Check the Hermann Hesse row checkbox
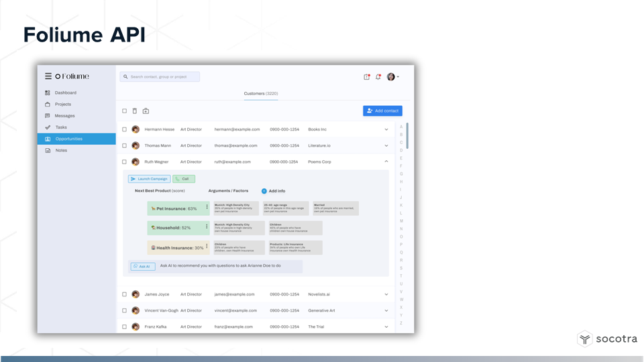The height and width of the screenshot is (362, 644). coord(125,129)
